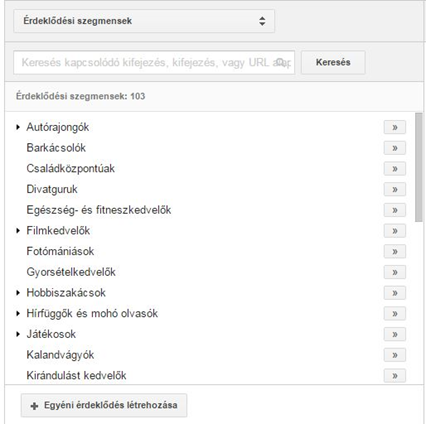Focus the Keresés kapcsolódó kifejezés search field

[154, 62]
